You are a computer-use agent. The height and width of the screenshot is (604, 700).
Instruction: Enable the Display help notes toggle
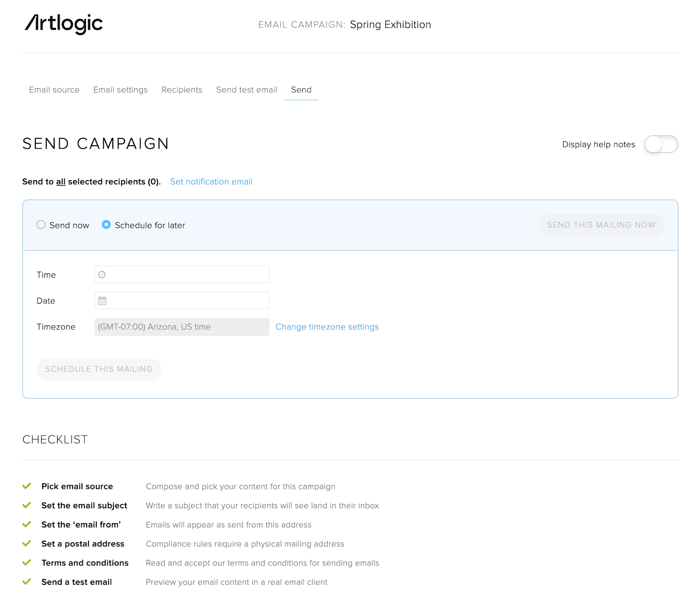(661, 144)
